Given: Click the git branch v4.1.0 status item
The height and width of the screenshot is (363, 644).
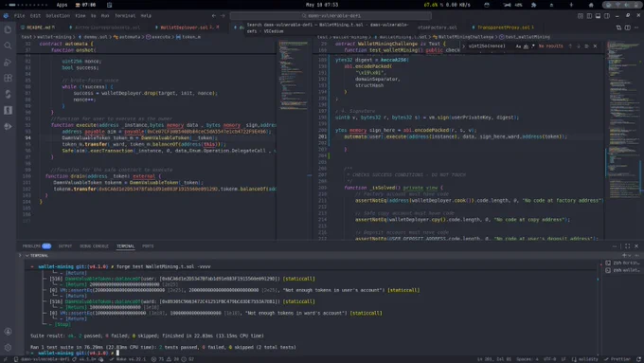Looking at the screenshot, I should coord(84,359).
